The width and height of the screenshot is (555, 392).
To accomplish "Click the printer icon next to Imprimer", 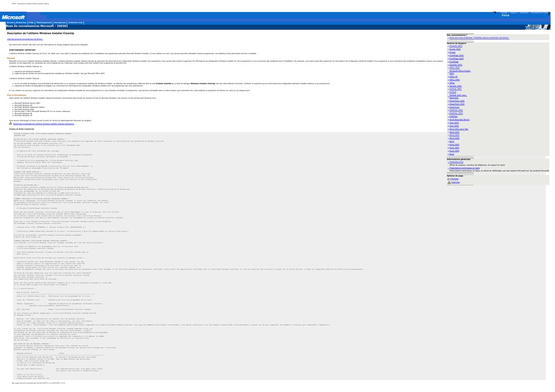I will pos(449,182).
